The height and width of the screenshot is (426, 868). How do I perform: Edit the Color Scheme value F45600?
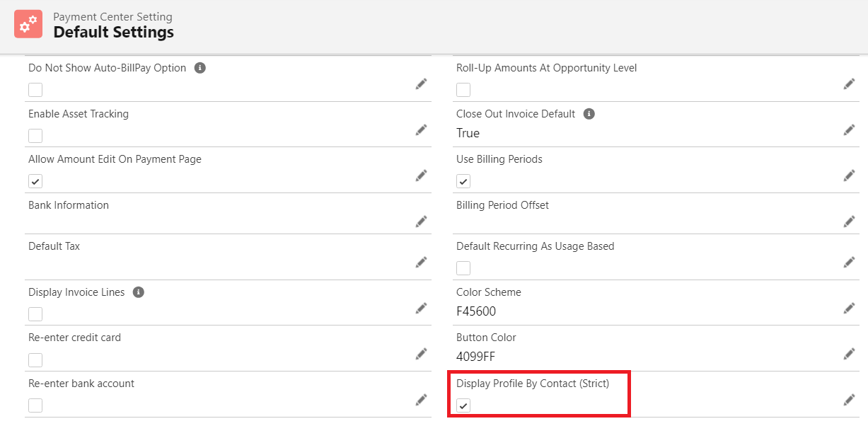[849, 309]
